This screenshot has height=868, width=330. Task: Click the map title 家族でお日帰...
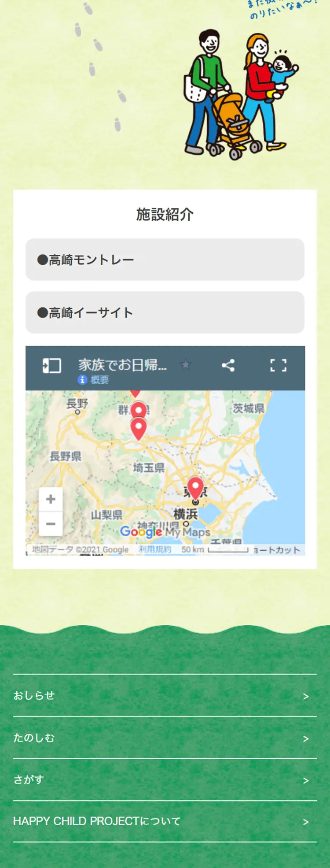pyautogui.click(x=122, y=365)
